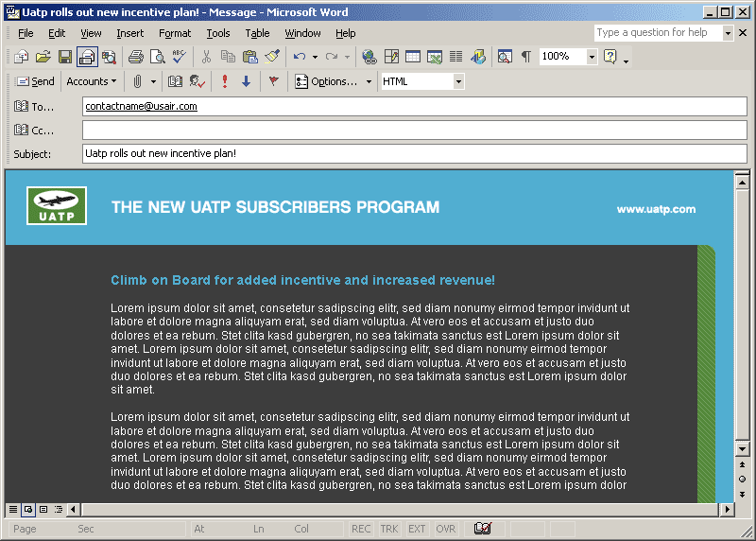The width and height of the screenshot is (756, 541).
Task: Expand the 100% zoom dropdown
Action: click(x=592, y=57)
